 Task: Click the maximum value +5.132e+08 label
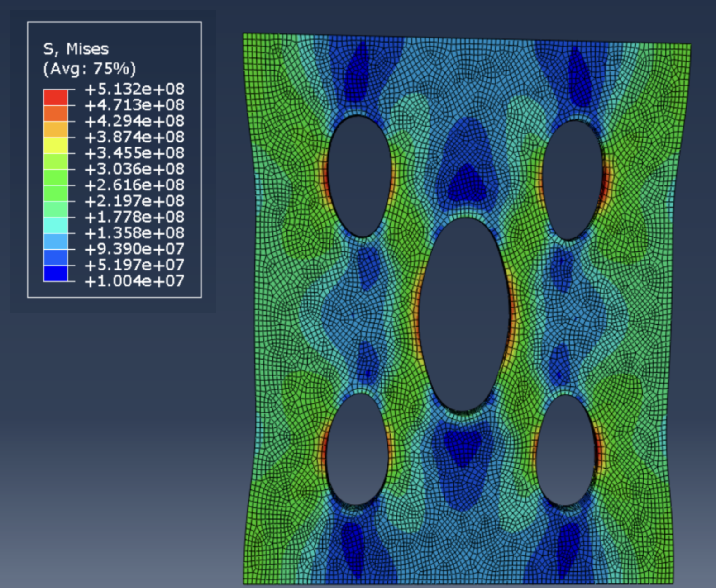click(134, 89)
